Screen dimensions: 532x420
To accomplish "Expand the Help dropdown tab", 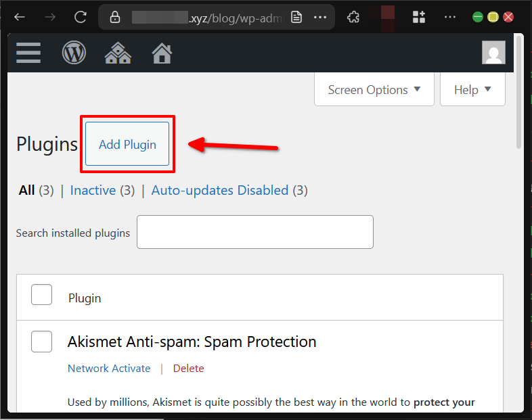I will coord(472,90).
